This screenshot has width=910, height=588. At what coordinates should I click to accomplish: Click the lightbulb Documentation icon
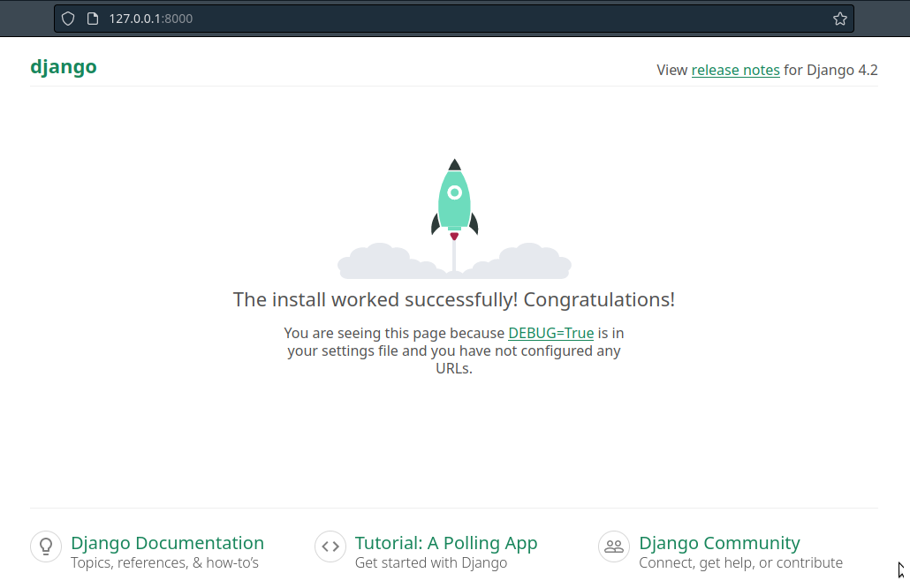(46, 547)
